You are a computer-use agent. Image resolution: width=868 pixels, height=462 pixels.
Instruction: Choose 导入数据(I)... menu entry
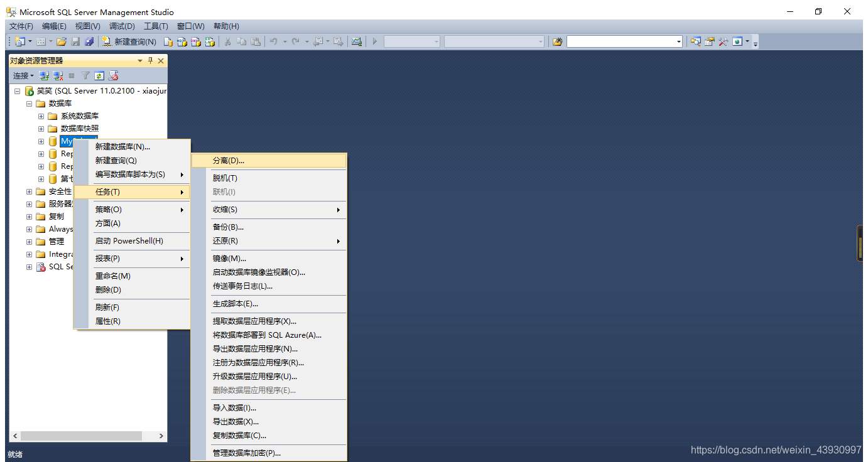point(269,408)
